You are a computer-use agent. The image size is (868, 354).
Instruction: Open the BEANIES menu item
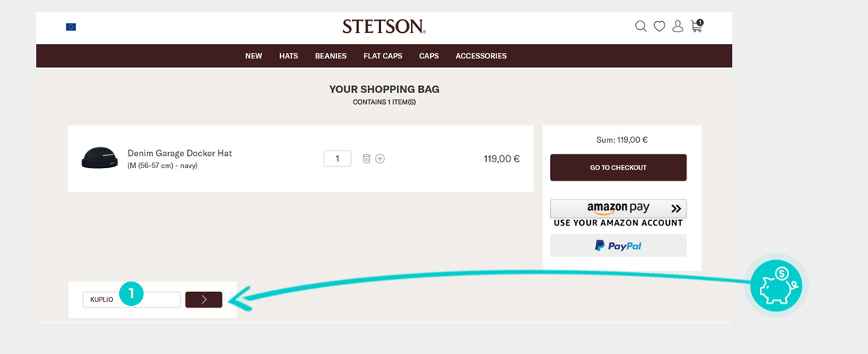331,56
